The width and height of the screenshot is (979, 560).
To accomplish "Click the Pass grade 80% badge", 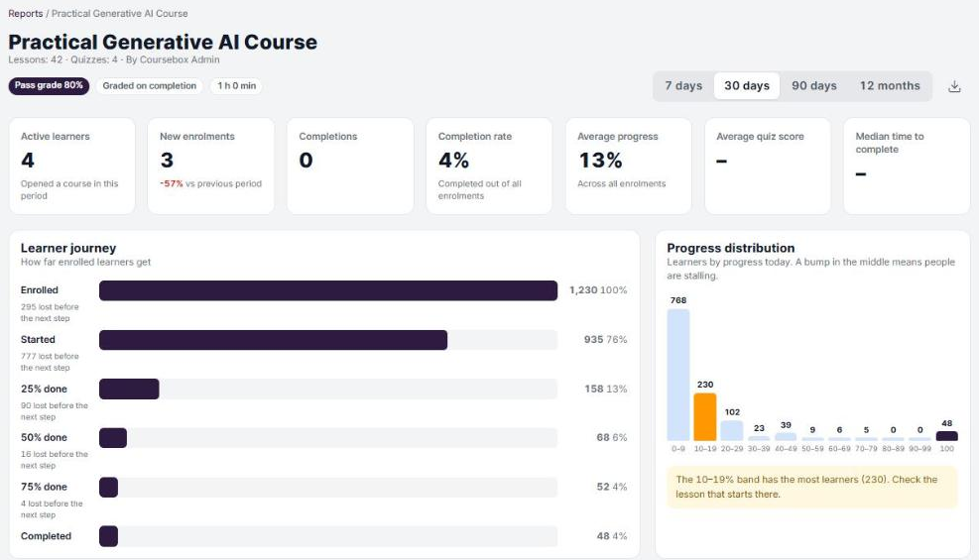I will click(x=49, y=85).
